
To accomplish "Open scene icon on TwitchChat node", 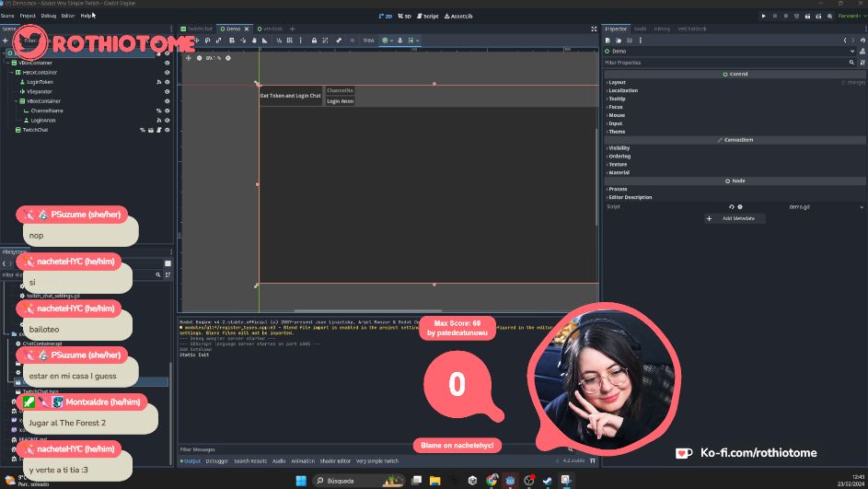I will [151, 130].
